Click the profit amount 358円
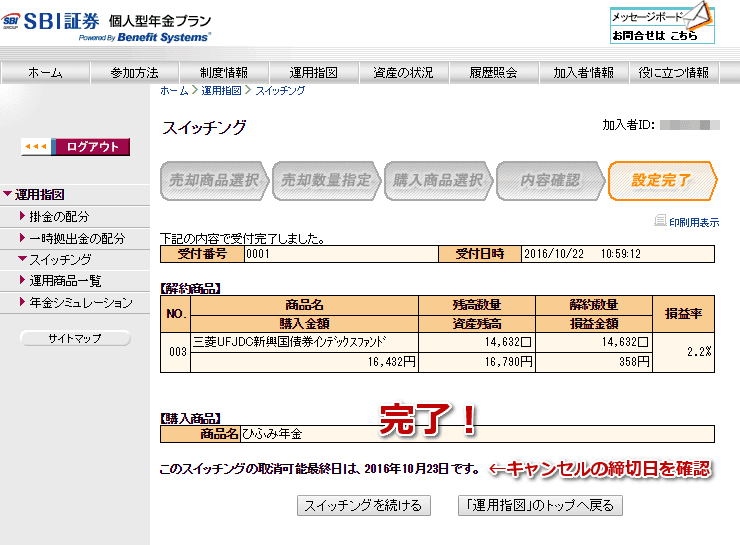Image resolution: width=740 pixels, height=545 pixels. tap(634, 362)
